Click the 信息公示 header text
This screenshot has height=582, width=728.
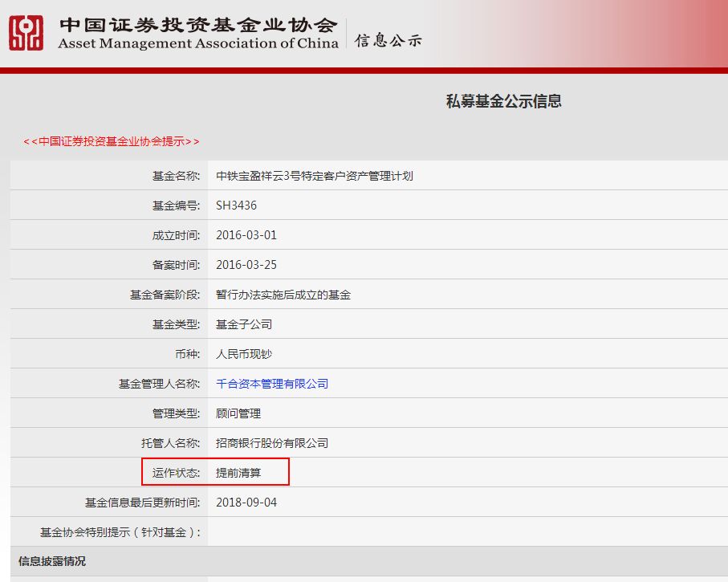point(388,40)
